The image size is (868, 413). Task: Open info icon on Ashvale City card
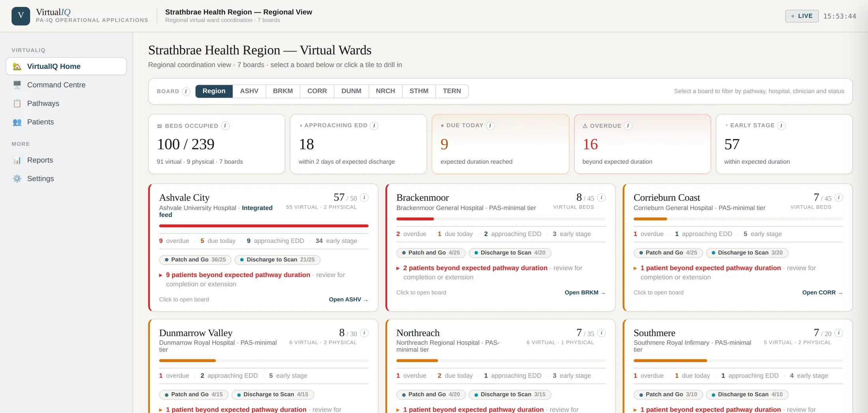point(365,197)
